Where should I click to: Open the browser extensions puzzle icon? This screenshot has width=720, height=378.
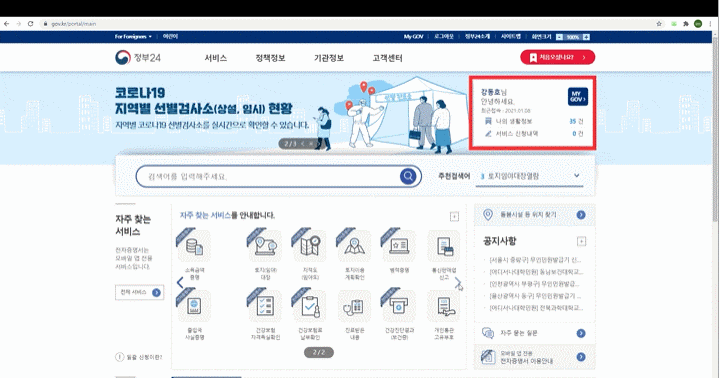[x=686, y=23]
